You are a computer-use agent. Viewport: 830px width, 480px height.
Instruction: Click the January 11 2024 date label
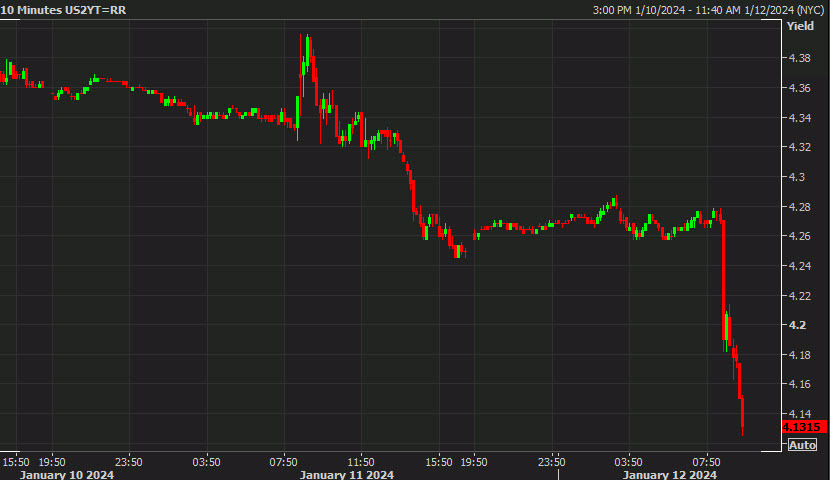(347, 474)
